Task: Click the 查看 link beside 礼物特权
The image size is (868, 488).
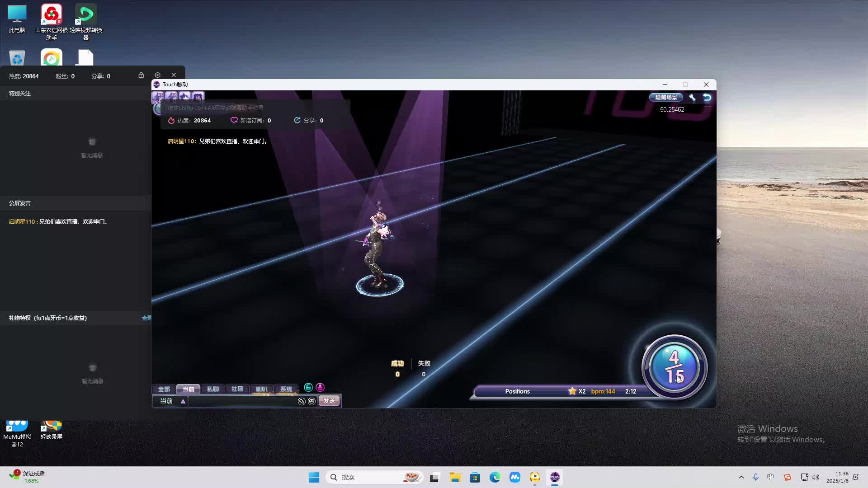Action: click(146, 318)
